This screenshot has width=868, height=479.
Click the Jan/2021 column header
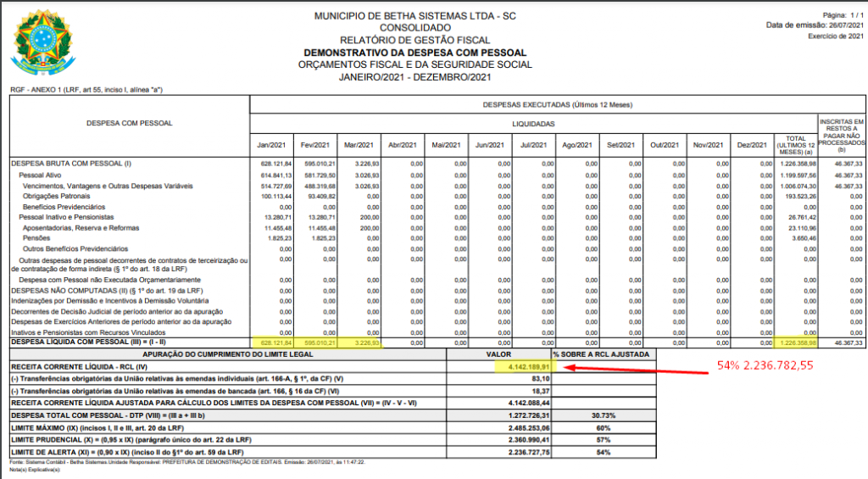coord(273,145)
